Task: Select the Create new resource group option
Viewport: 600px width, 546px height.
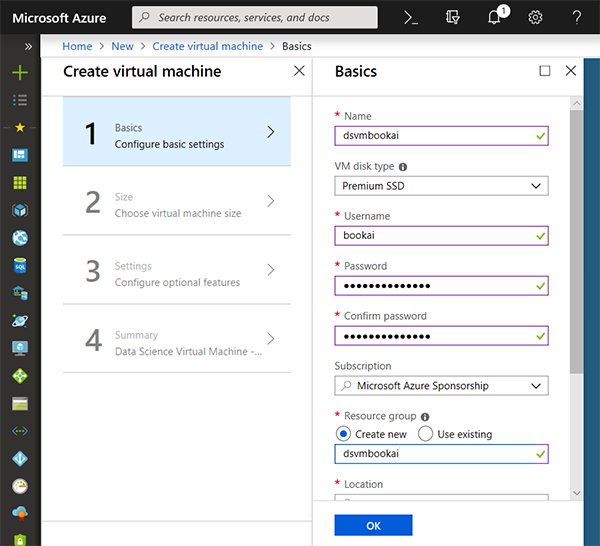Action: point(343,434)
